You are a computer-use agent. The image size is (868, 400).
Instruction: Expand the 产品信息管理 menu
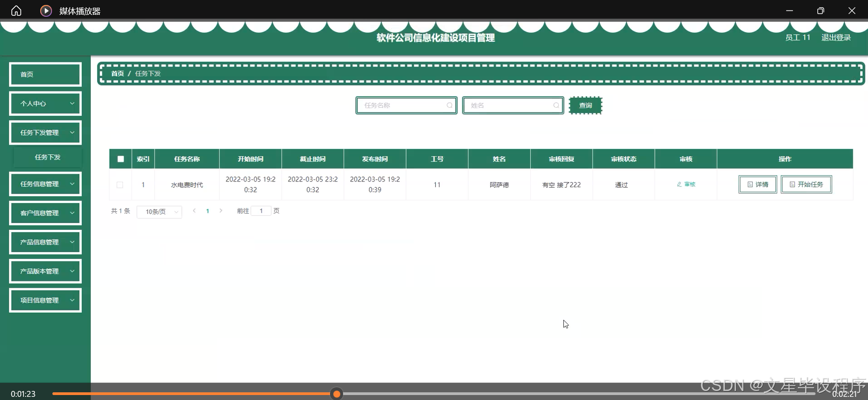45,242
